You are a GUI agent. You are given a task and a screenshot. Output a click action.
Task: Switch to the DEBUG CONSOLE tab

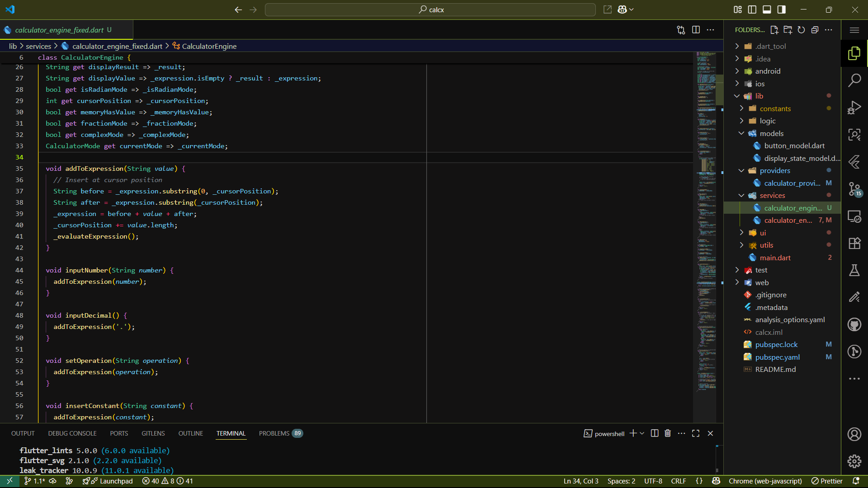(72, 433)
